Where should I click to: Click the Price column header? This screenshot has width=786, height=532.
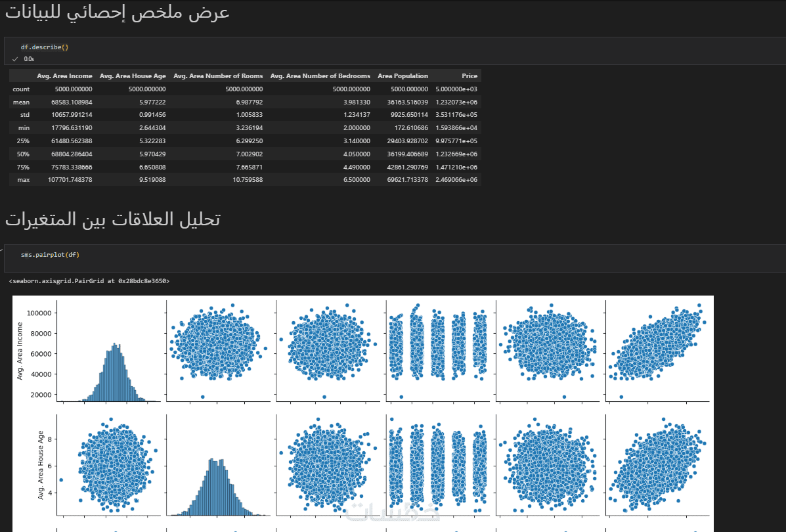(x=469, y=76)
